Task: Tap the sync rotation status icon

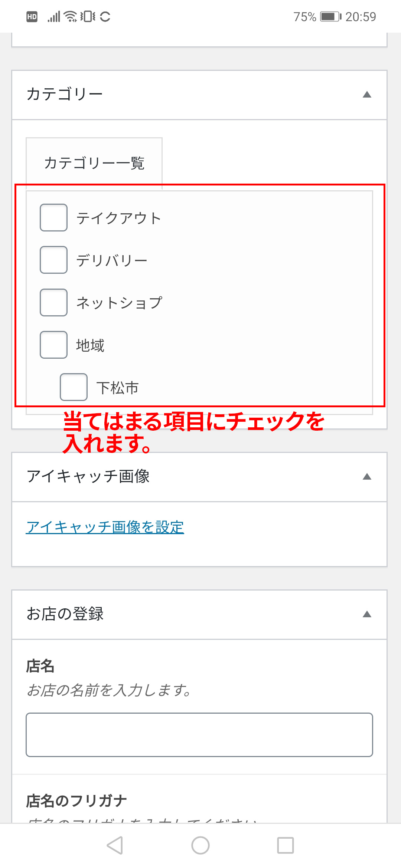Action: click(x=105, y=17)
